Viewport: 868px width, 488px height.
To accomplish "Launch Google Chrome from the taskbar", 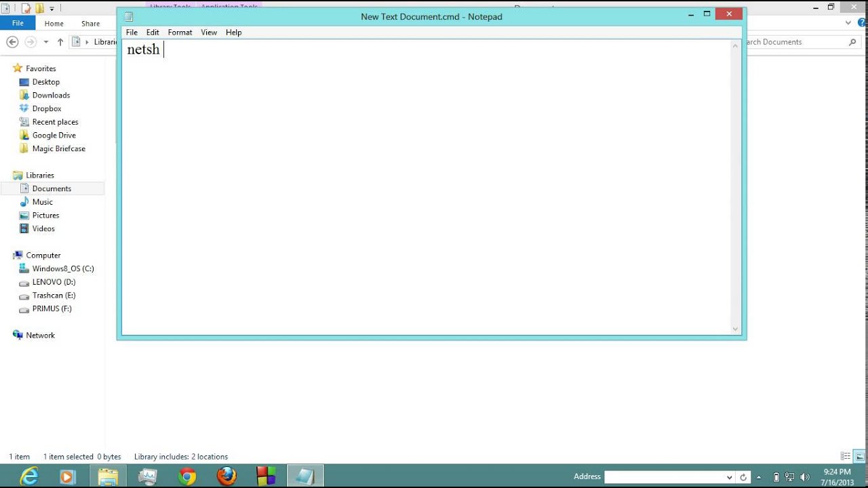I will (x=187, y=476).
